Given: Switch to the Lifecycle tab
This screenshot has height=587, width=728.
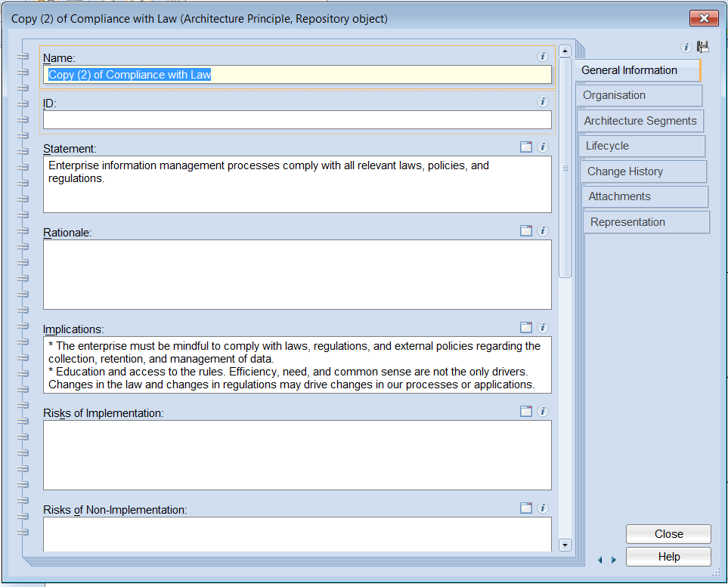Looking at the screenshot, I should click(643, 146).
